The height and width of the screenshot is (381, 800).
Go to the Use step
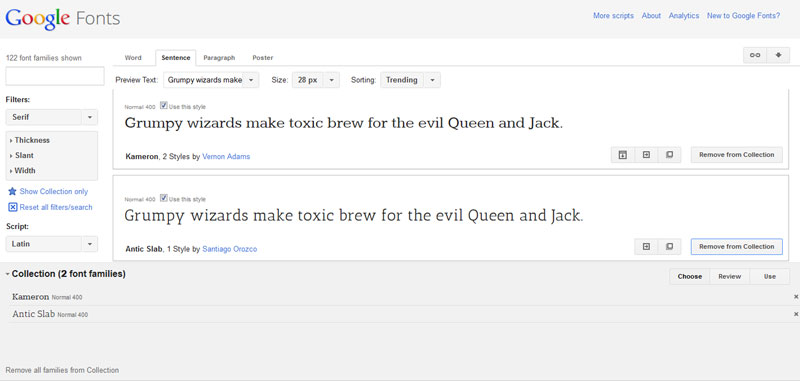click(770, 276)
